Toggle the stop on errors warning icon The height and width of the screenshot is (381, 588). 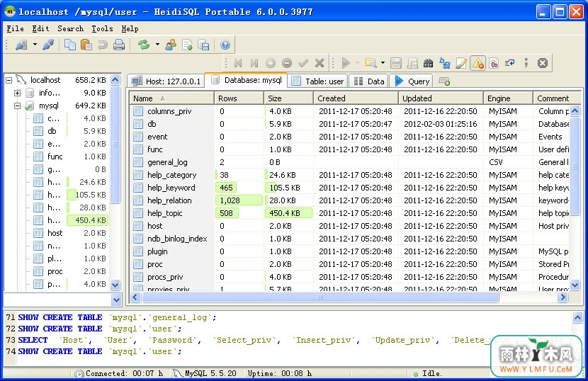point(477,63)
